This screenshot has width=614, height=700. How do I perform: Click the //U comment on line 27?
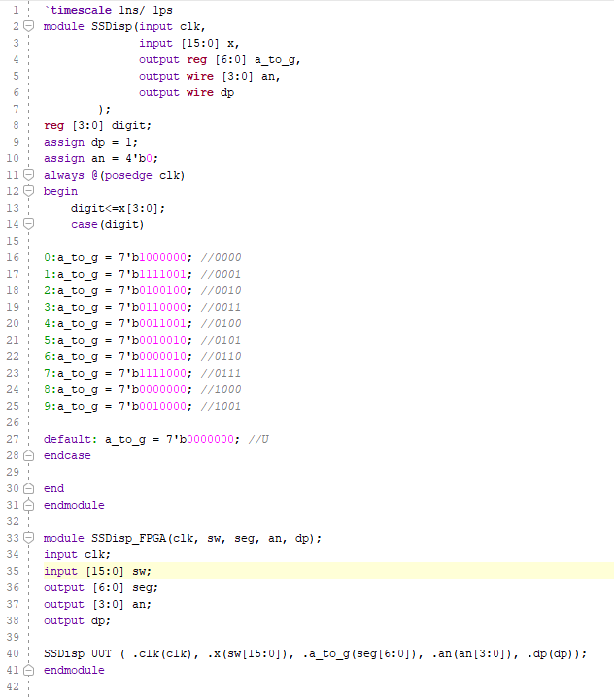pos(258,439)
